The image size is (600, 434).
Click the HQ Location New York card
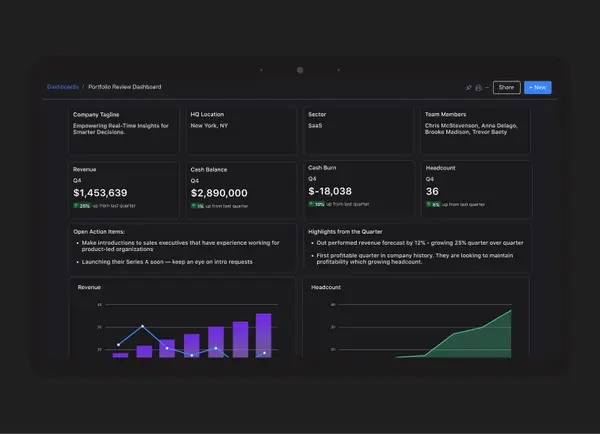click(241, 131)
